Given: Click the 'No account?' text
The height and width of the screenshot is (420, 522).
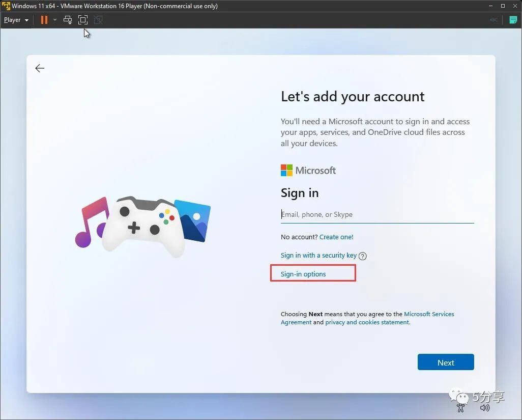Looking at the screenshot, I should (299, 237).
